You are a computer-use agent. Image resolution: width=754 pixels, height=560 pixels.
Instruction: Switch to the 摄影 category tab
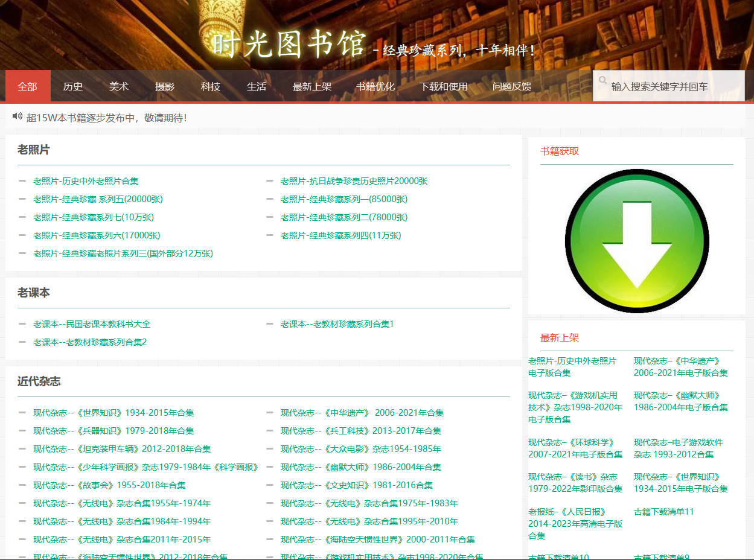tap(164, 86)
